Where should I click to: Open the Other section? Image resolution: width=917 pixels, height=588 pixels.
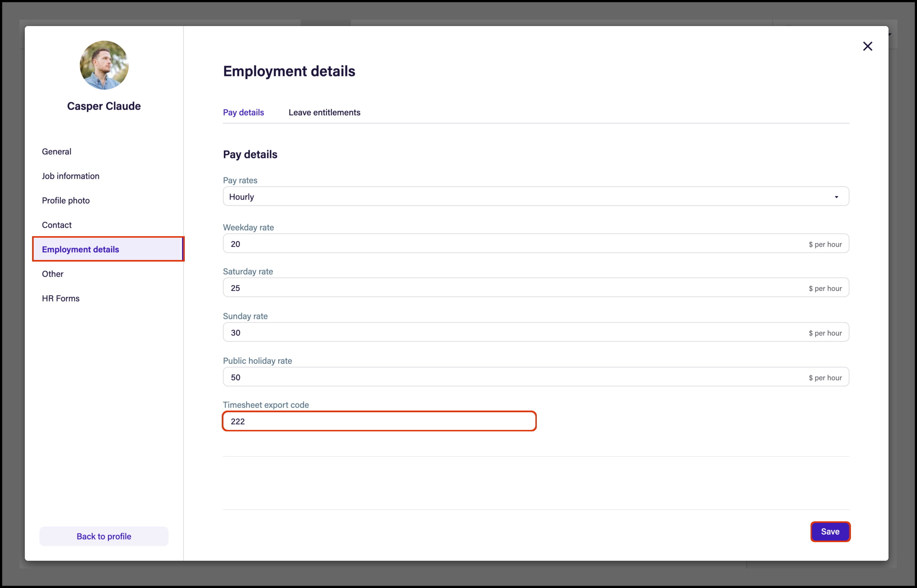[x=53, y=274]
